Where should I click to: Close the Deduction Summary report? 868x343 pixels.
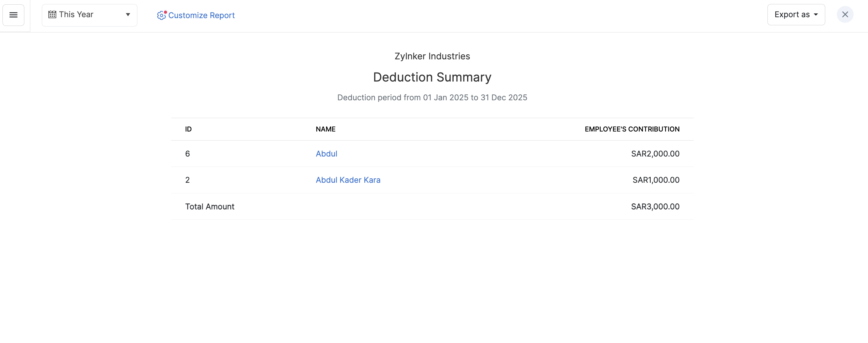click(x=845, y=14)
